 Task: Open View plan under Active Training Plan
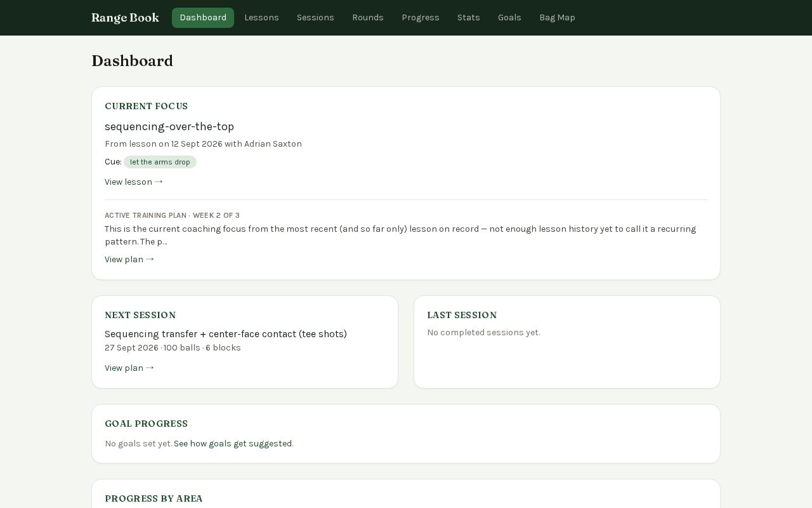tap(129, 260)
